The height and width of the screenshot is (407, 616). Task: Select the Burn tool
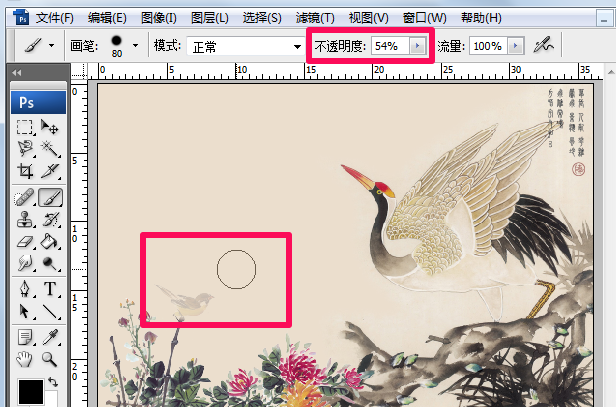point(50,262)
